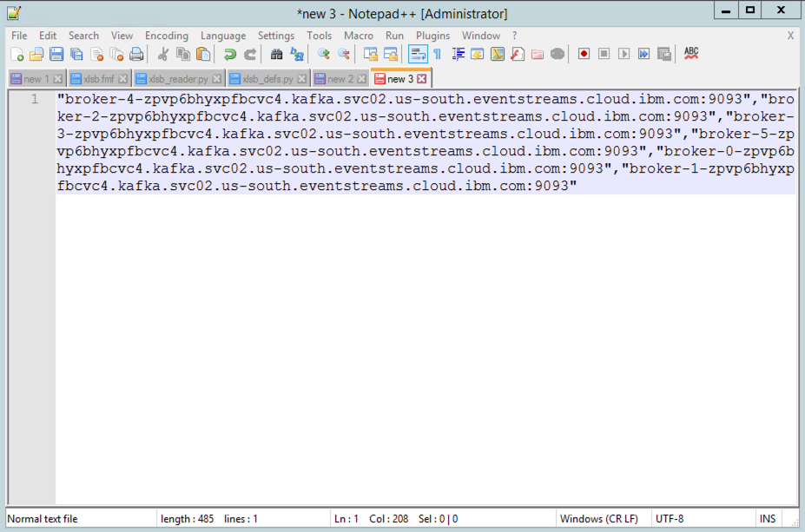
Task: Click the Windows (CR LF) status bar entry
Action: click(x=598, y=519)
